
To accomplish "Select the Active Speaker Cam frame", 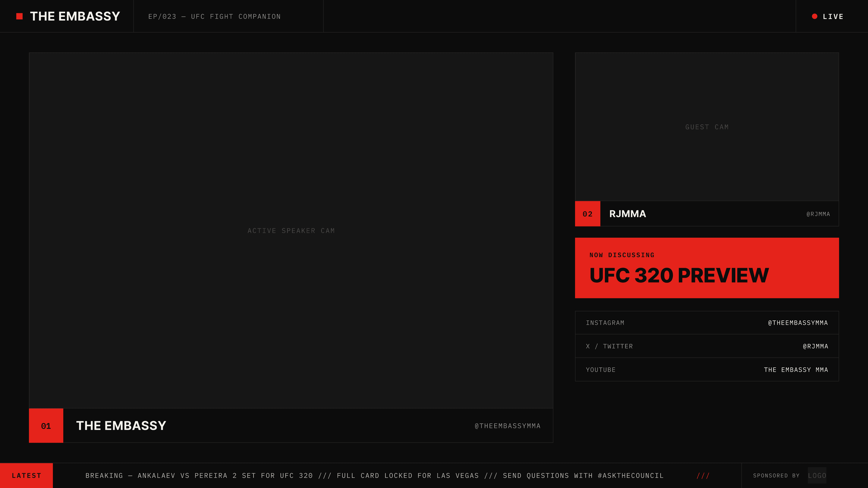I will click(x=291, y=230).
